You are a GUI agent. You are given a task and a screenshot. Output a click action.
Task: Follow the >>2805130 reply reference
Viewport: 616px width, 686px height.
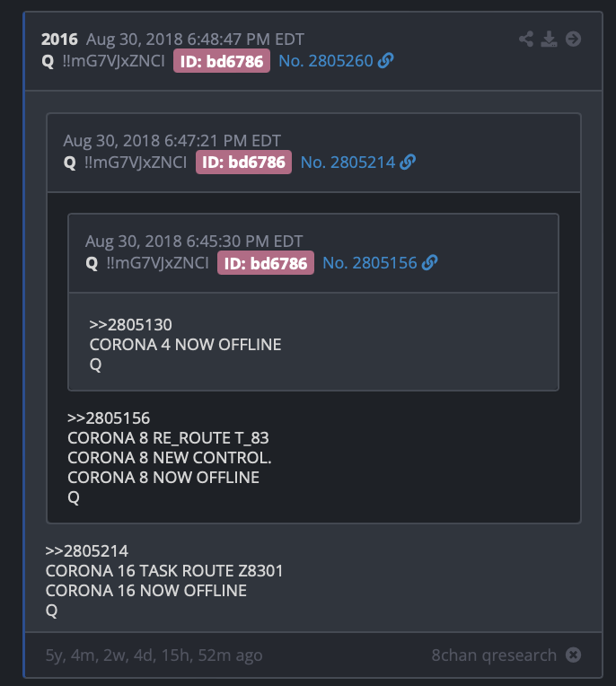(130, 325)
